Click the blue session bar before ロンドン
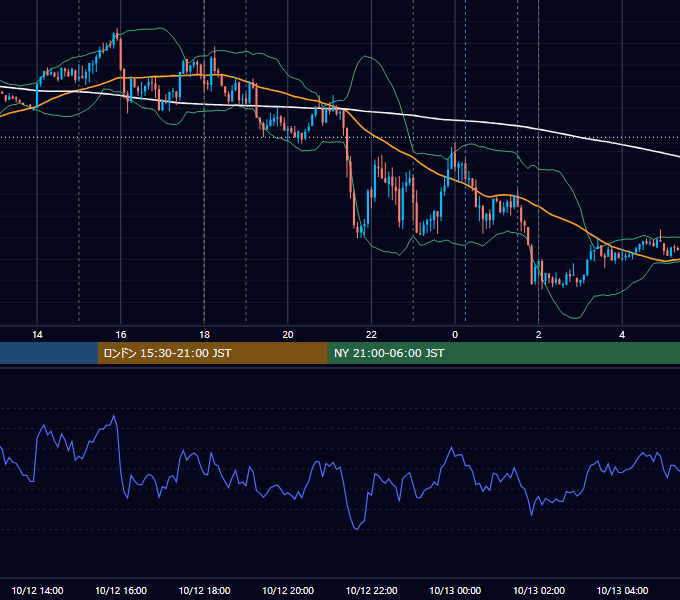The height and width of the screenshot is (600, 680). point(49,353)
